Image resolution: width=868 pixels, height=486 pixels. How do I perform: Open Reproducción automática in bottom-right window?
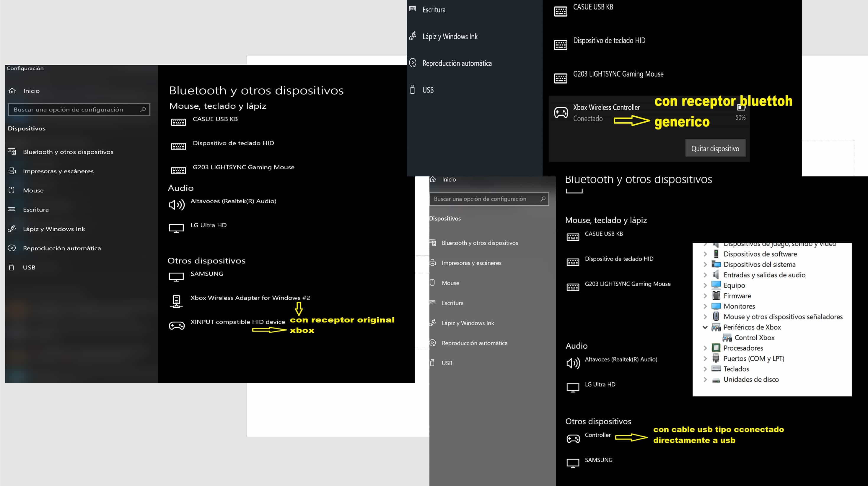(x=474, y=343)
